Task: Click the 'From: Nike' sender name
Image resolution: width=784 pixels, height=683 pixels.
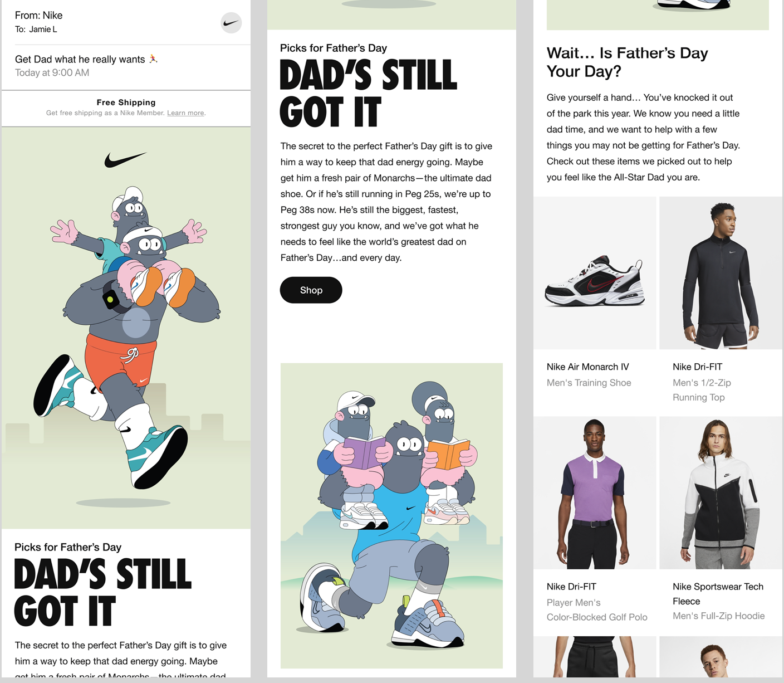Action: (x=38, y=16)
